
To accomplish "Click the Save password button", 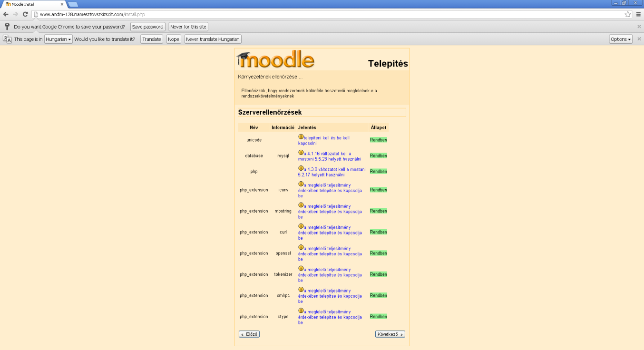I will 148,27.
